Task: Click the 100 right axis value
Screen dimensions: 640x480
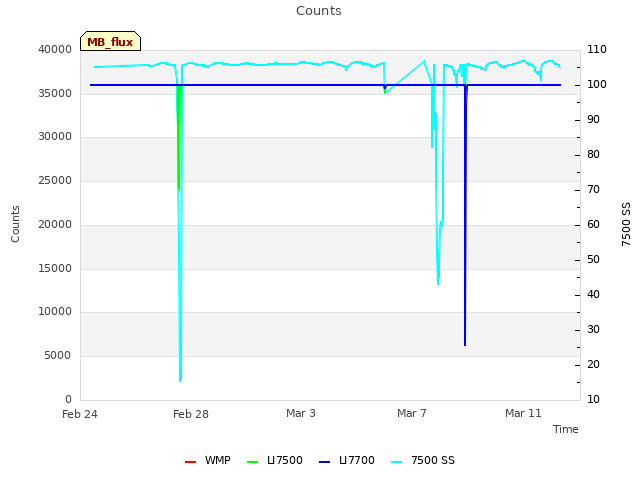Action: (x=597, y=84)
